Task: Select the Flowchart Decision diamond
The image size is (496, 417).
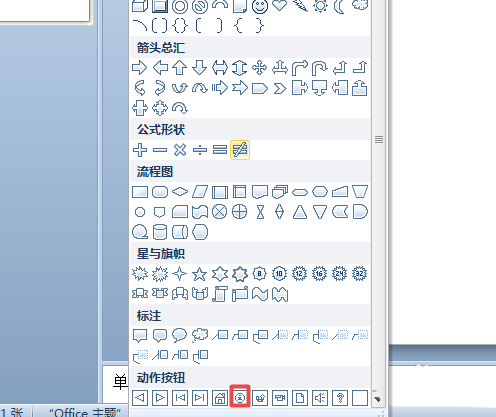Action: click(180, 192)
